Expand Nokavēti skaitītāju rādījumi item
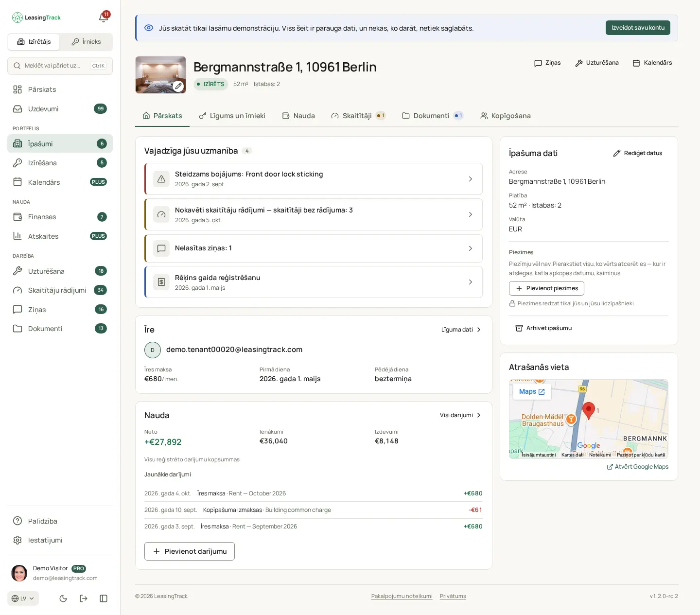 pyautogui.click(x=314, y=214)
